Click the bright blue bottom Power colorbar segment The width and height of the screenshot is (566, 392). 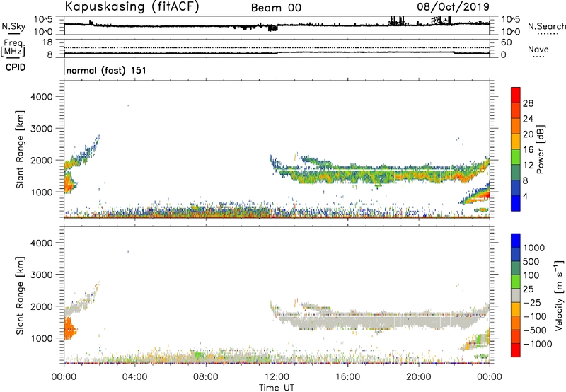point(516,203)
